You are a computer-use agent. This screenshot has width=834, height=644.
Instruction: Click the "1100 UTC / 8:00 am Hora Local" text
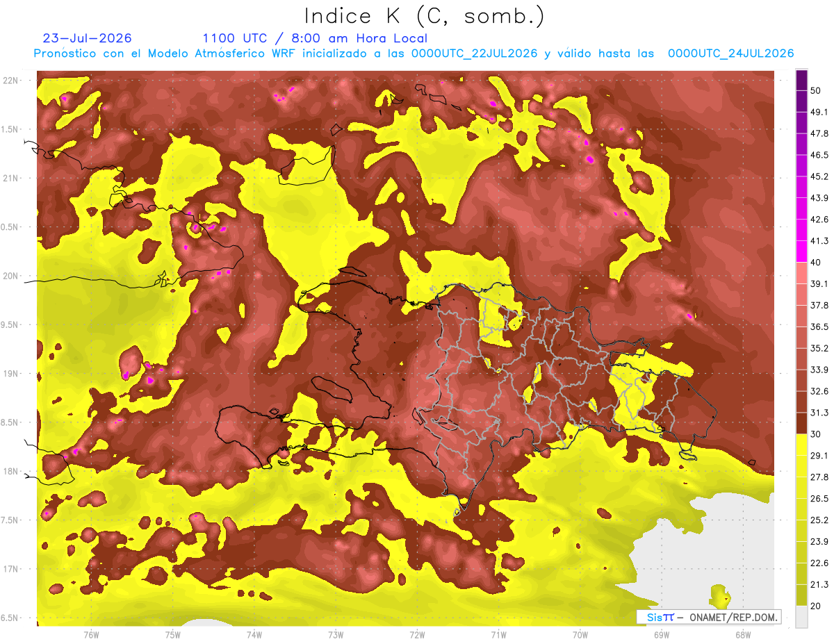click(x=315, y=38)
